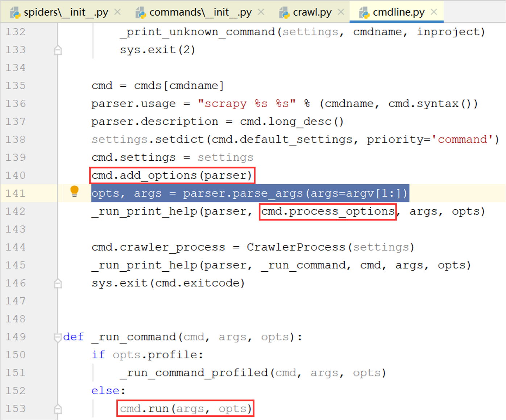The width and height of the screenshot is (506, 420).
Task: Click the Python file icon on cmdline.py tab
Action: pos(364,13)
